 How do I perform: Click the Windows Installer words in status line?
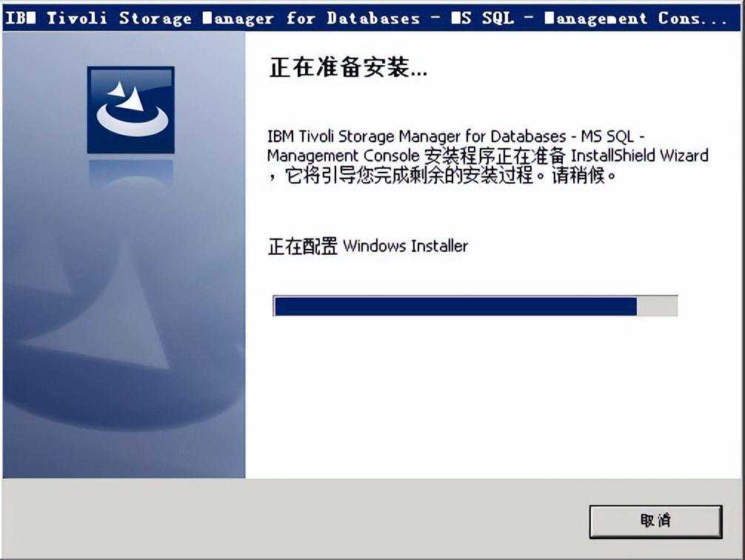pos(405,246)
